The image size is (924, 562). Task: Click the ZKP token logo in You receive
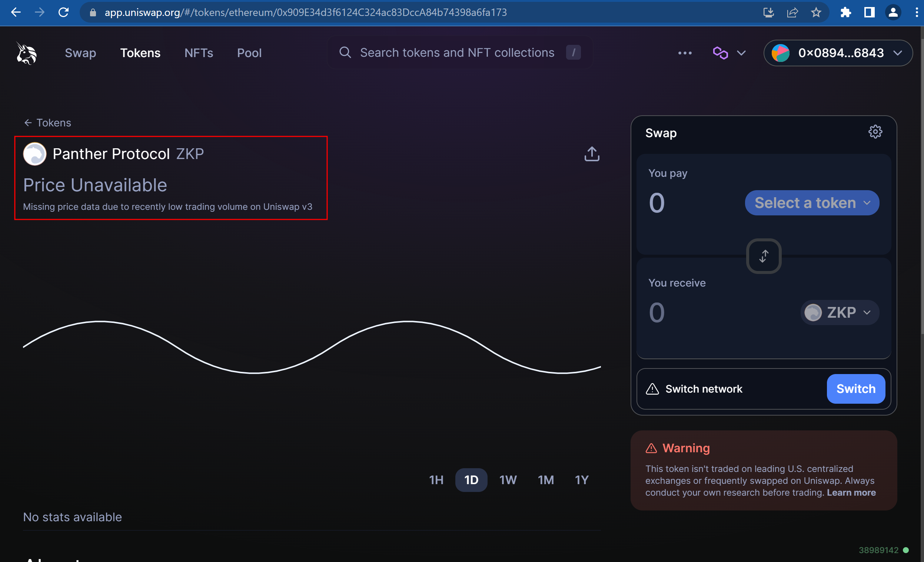[x=812, y=313]
